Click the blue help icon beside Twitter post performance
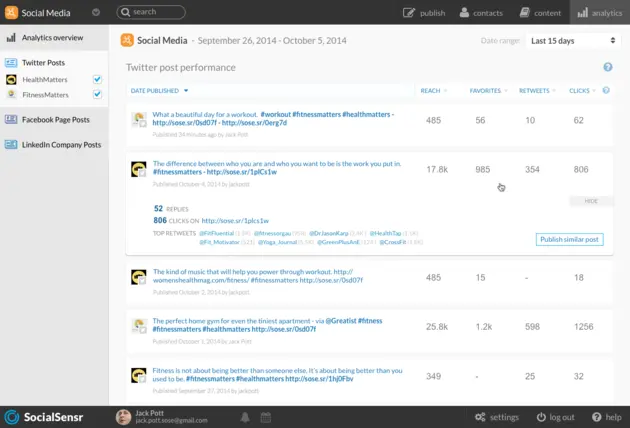 (608, 67)
